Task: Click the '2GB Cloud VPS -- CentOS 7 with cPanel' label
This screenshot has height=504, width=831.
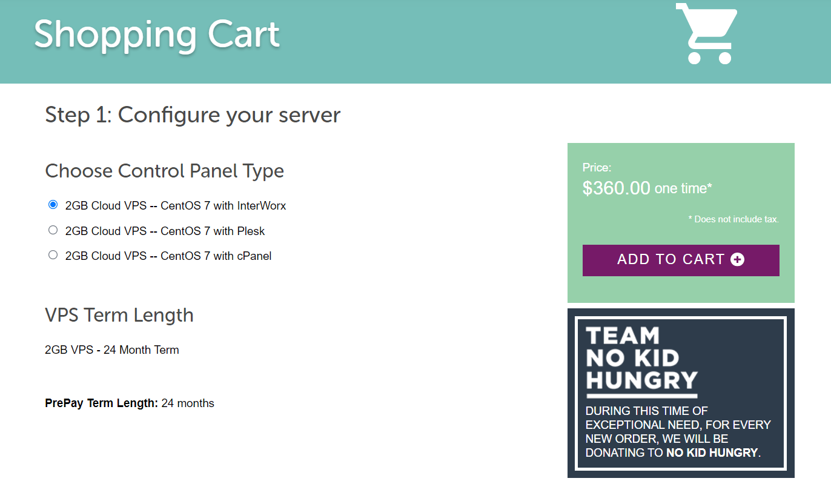Action: point(168,256)
